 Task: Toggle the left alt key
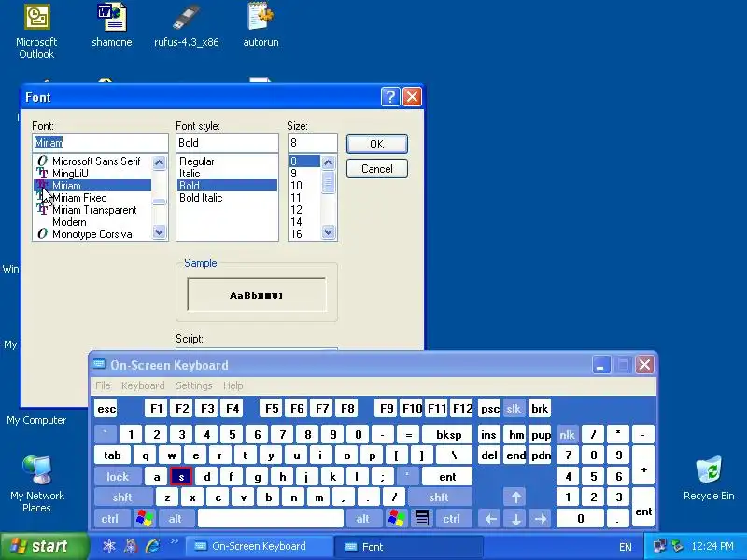[x=175, y=518]
